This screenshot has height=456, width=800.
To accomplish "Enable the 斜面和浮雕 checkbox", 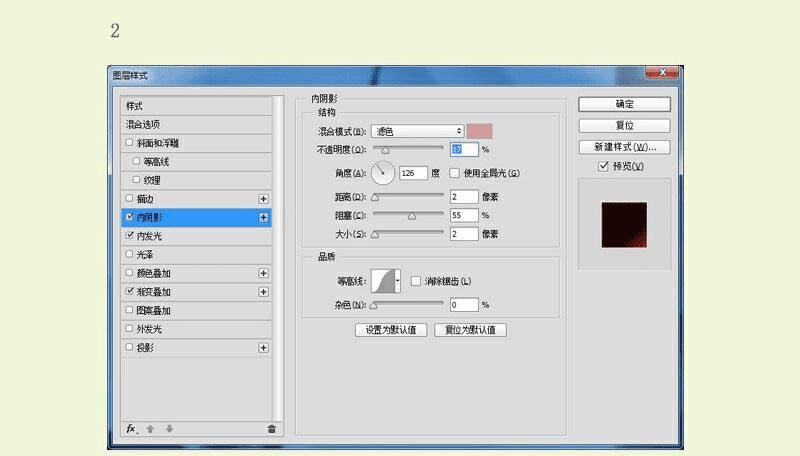I will point(129,143).
